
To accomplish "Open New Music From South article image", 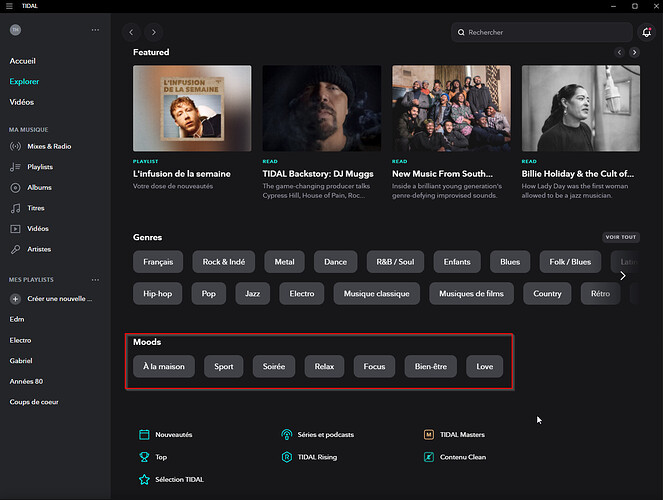I will click(x=451, y=108).
